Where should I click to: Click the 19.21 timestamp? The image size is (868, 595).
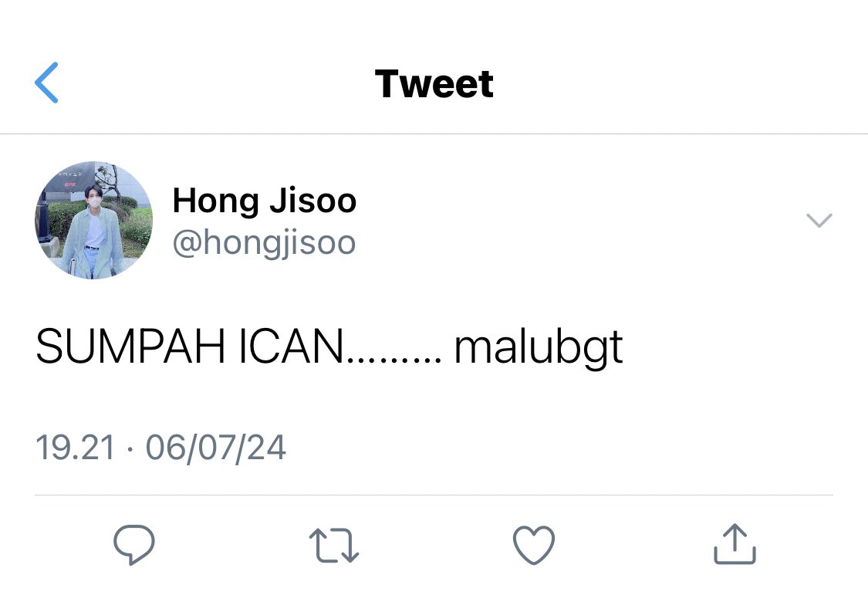pos(76,448)
